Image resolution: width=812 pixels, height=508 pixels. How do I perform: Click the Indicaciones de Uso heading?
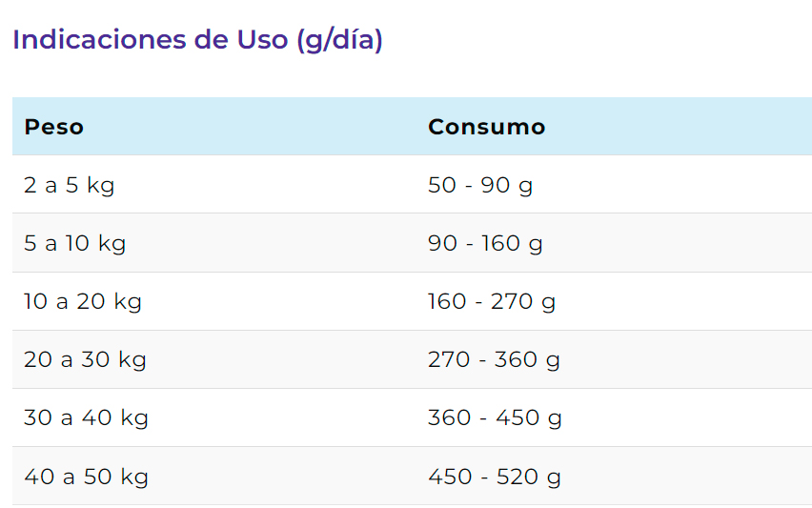tap(197, 40)
